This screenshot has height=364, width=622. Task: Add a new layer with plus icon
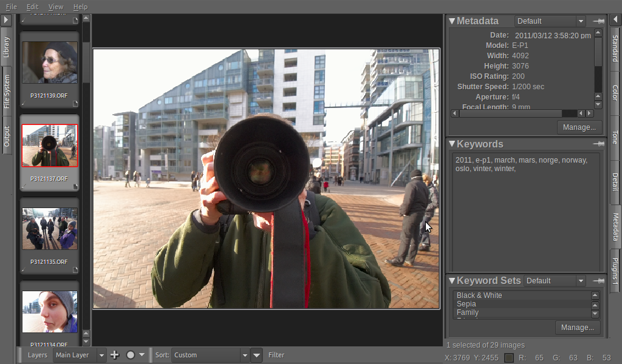115,355
